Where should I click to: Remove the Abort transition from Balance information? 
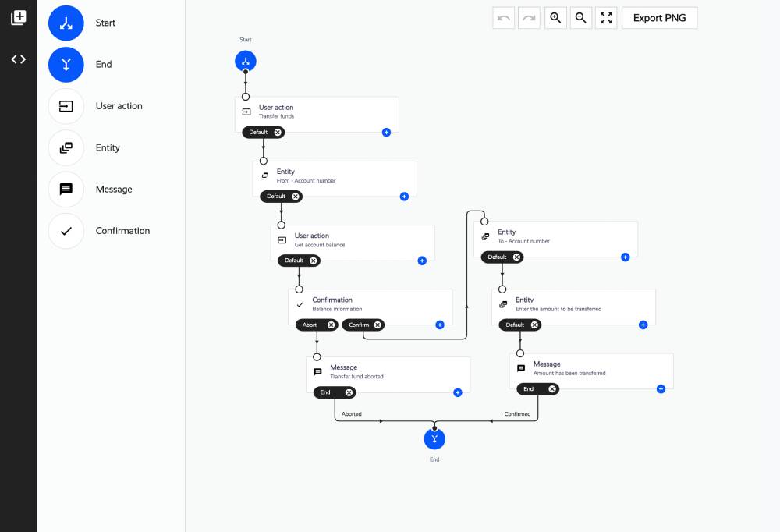(331, 325)
